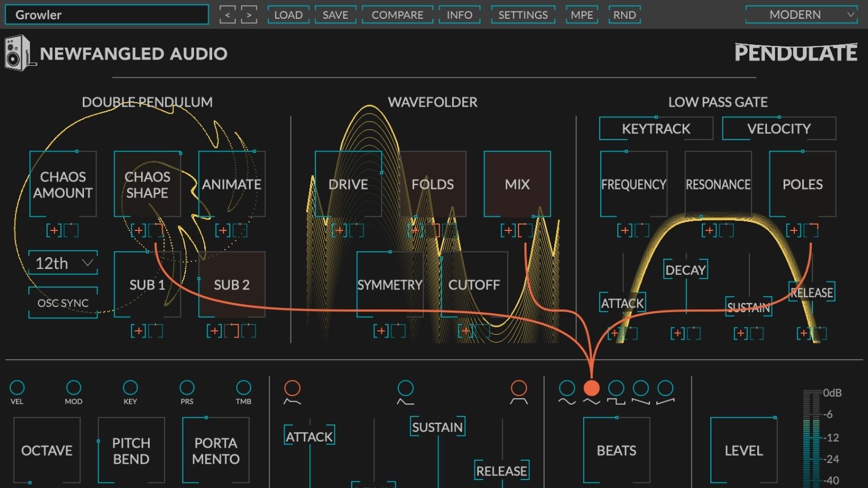The height and width of the screenshot is (488, 868).
Task: Select the rising ramp LFO source
Action: pos(665,388)
